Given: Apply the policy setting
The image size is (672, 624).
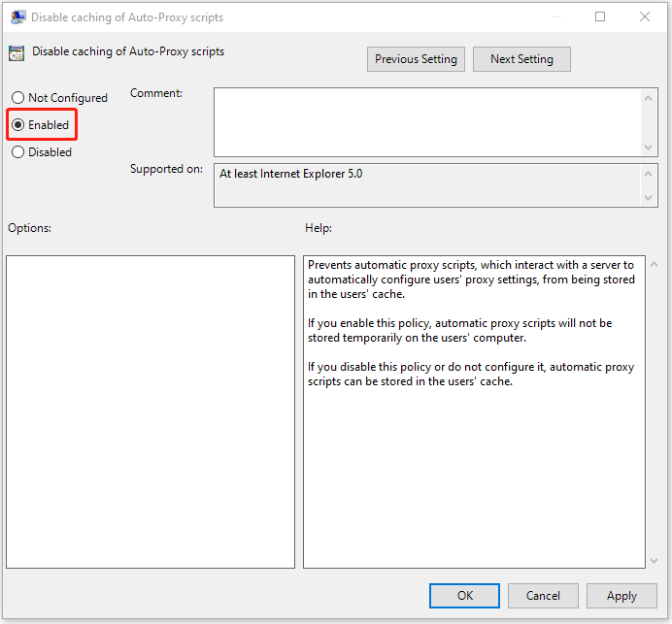Looking at the screenshot, I should tap(622, 595).
